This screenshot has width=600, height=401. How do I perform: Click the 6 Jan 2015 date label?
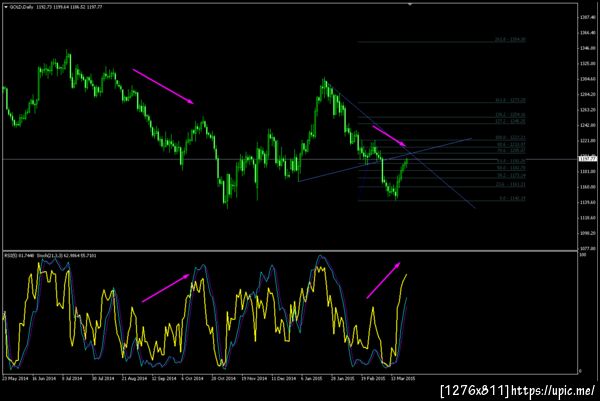coord(311,378)
